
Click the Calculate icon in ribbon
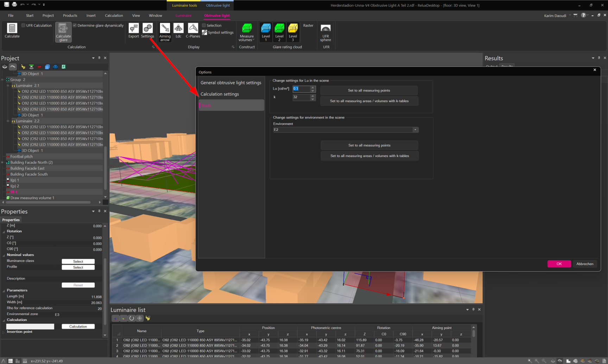12,31
